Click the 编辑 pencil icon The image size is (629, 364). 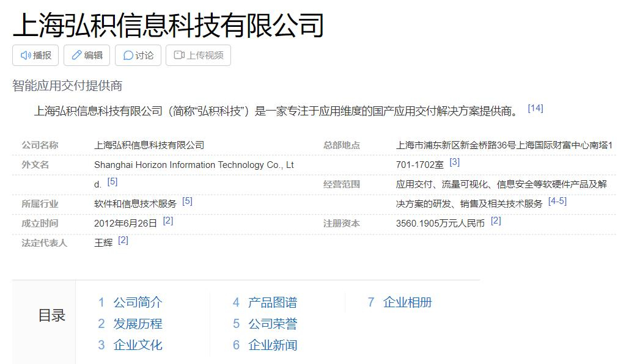click(76, 56)
